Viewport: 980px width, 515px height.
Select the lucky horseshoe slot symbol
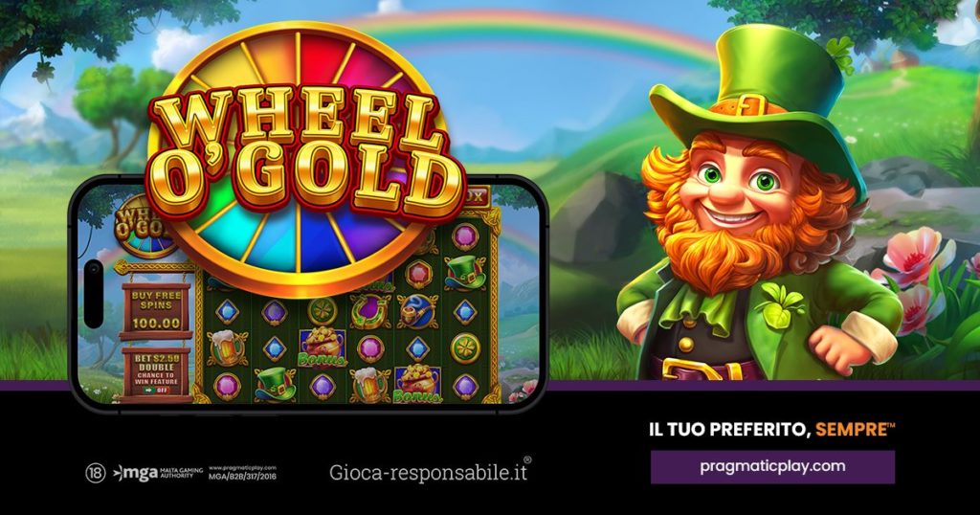coord(370,312)
